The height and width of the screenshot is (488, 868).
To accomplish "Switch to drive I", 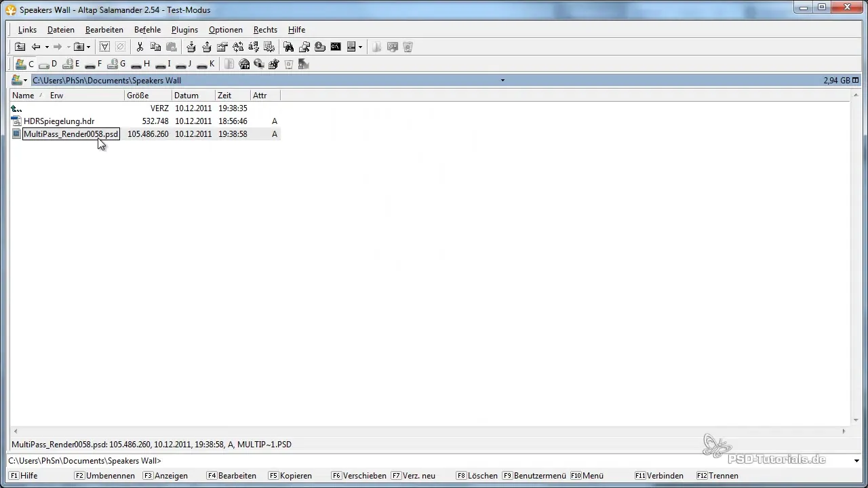I will click(162, 64).
